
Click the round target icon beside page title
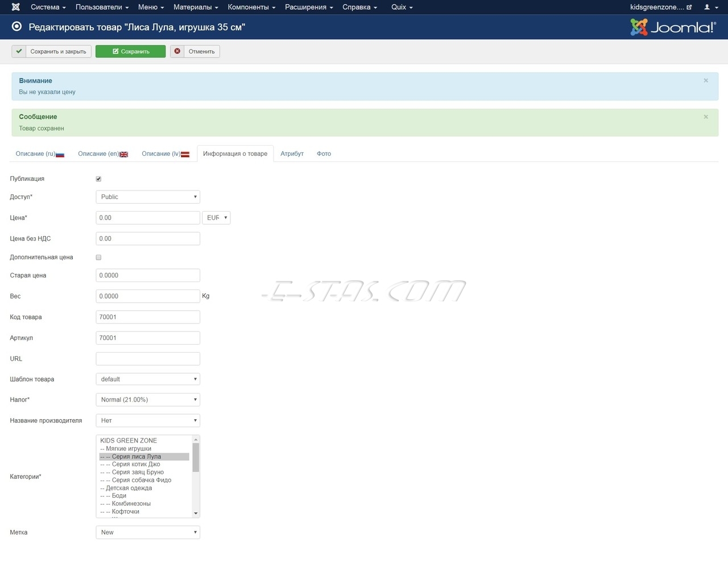click(17, 27)
